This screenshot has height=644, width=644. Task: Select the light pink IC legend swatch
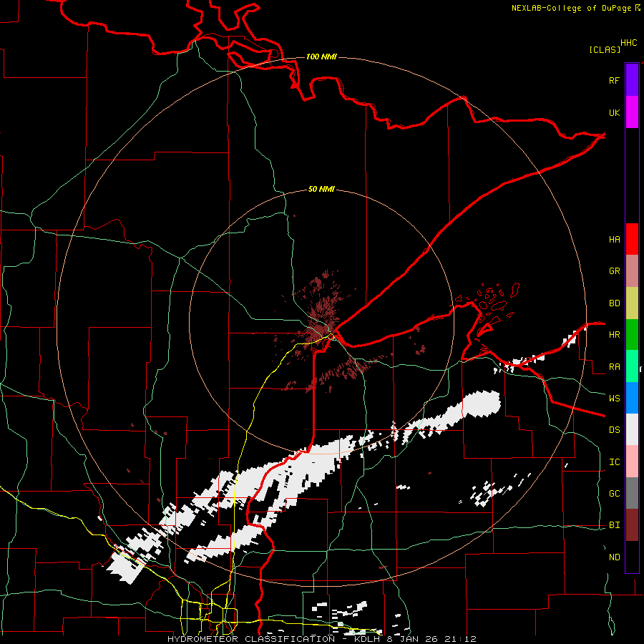point(632,462)
